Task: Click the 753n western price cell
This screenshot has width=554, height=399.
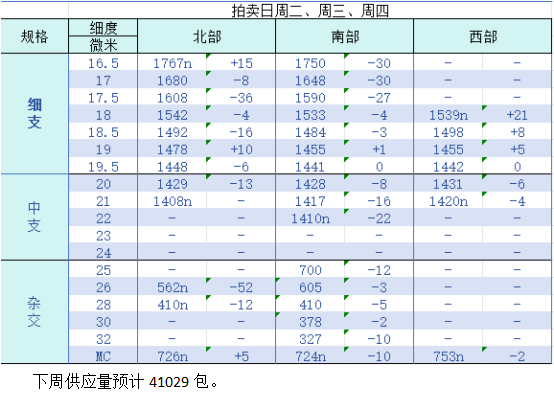Action: pyautogui.click(x=448, y=356)
